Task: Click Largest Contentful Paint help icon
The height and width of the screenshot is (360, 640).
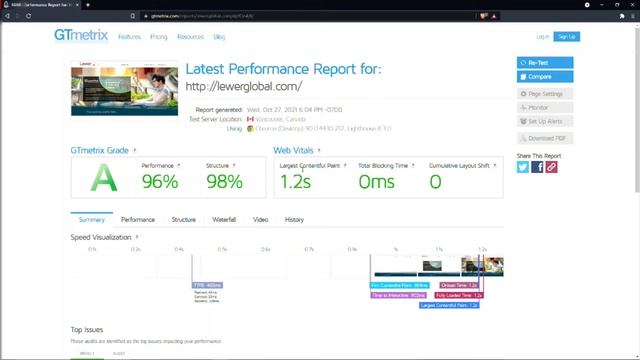Action: 345,165
